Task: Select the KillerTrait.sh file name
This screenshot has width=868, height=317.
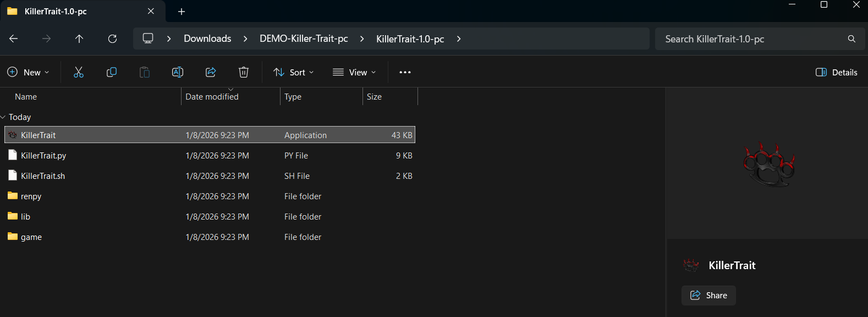Action: click(43, 176)
